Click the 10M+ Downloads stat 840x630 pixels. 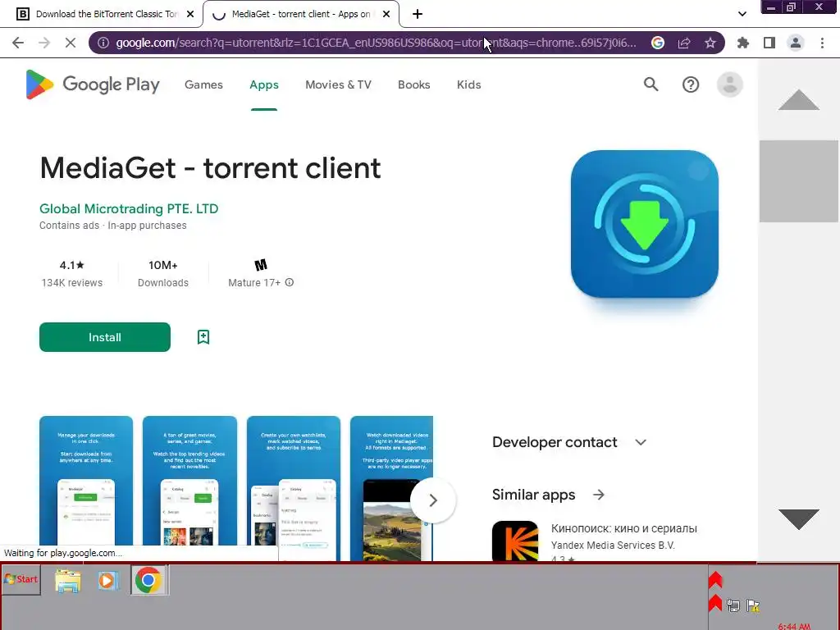(x=163, y=273)
